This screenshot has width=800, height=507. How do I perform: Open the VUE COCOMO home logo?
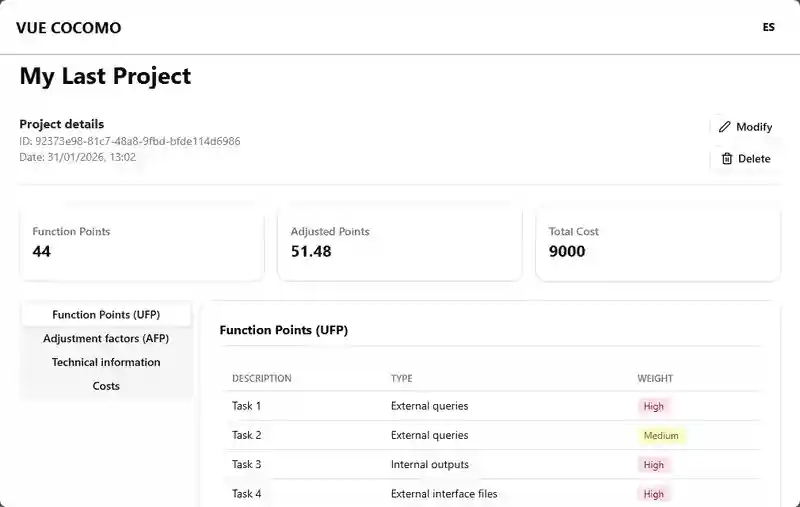[x=69, y=28]
